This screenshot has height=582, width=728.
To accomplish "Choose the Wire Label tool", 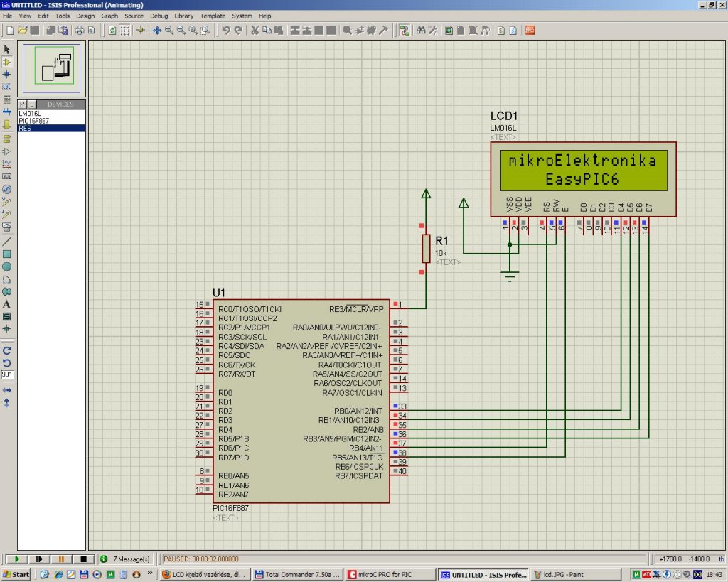I will 7,87.
